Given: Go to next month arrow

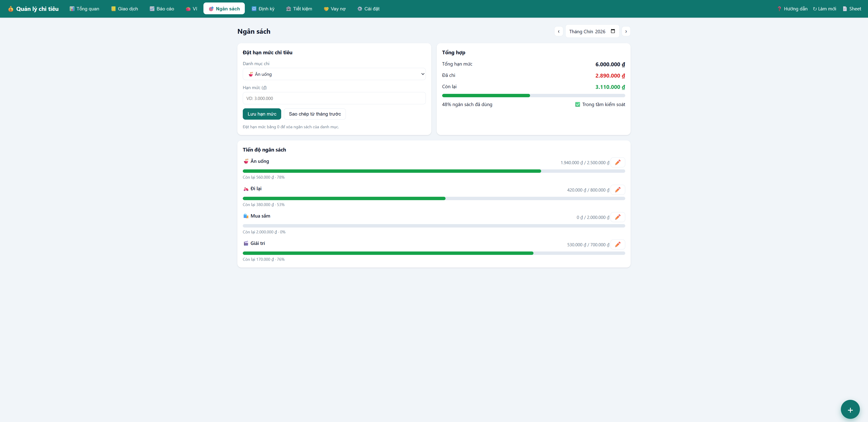Looking at the screenshot, I should click(626, 31).
